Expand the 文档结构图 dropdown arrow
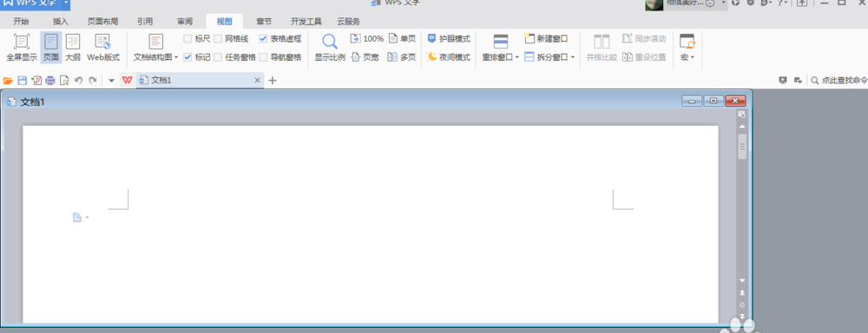The image size is (868, 333). pos(176,57)
